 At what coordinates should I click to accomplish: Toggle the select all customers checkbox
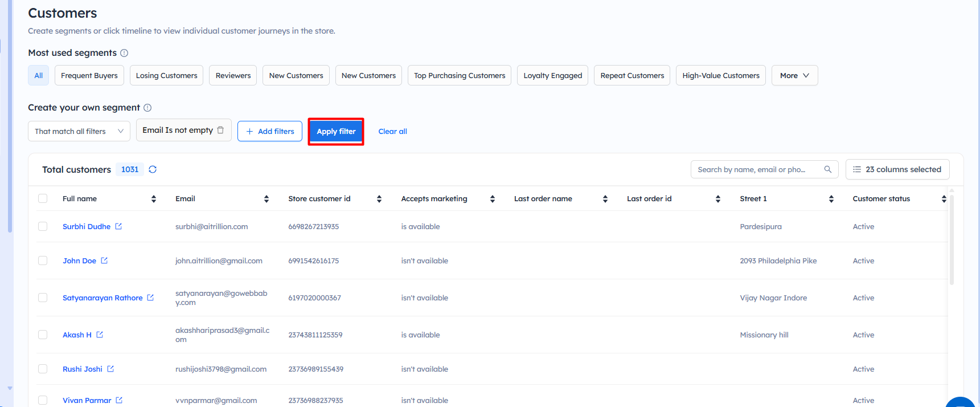[x=43, y=198]
